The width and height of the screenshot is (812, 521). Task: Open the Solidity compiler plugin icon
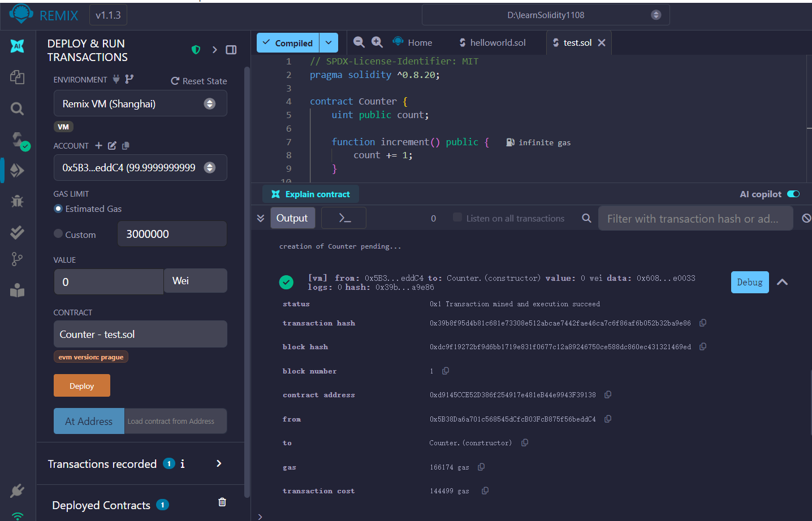pyautogui.click(x=18, y=140)
